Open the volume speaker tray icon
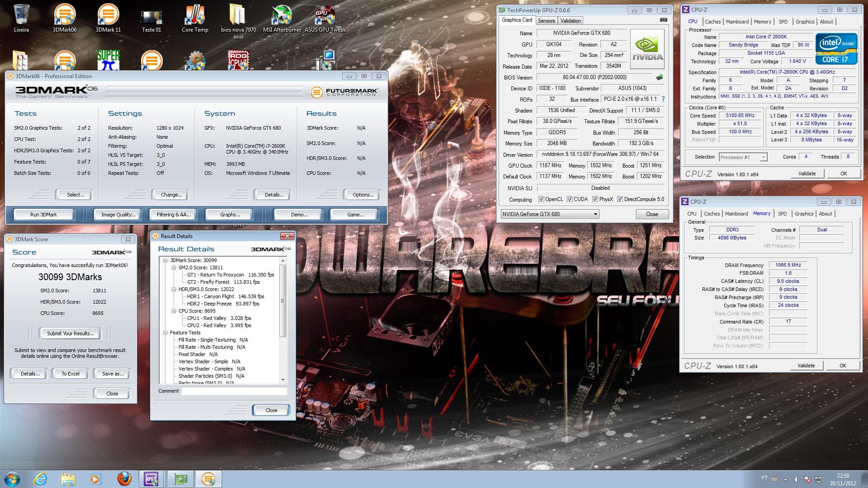The width and height of the screenshot is (868, 488). pyautogui.click(x=797, y=479)
